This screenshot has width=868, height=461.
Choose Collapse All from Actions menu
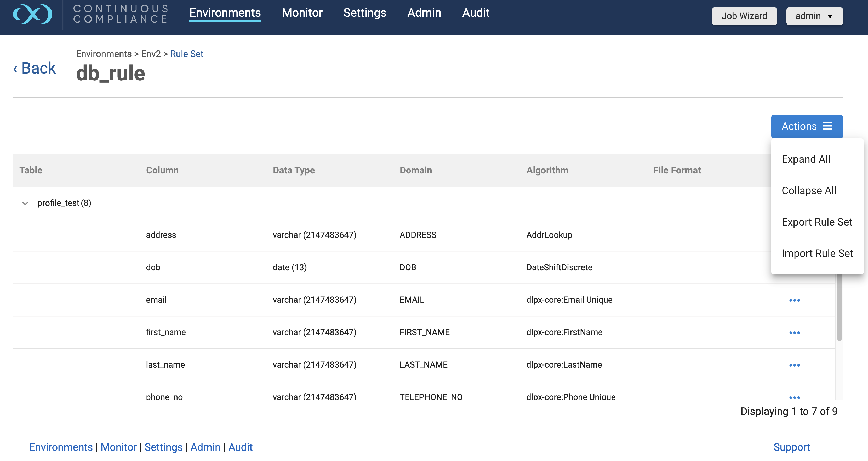pos(809,190)
